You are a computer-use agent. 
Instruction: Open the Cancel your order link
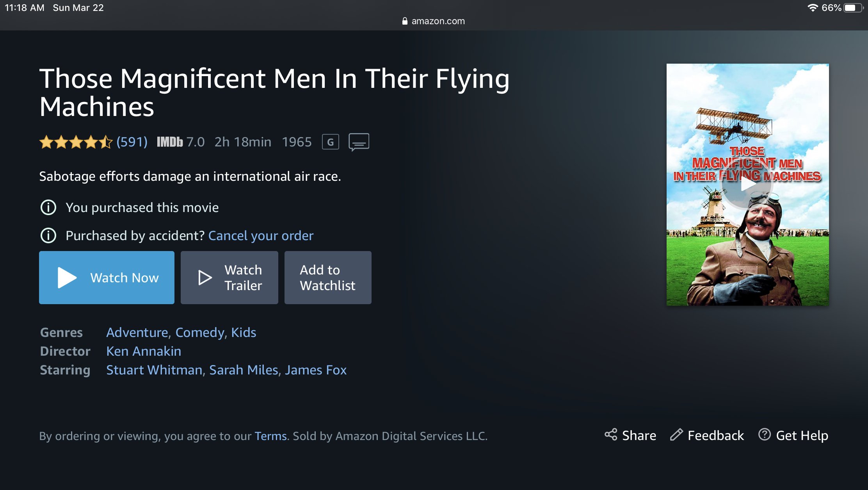point(261,235)
